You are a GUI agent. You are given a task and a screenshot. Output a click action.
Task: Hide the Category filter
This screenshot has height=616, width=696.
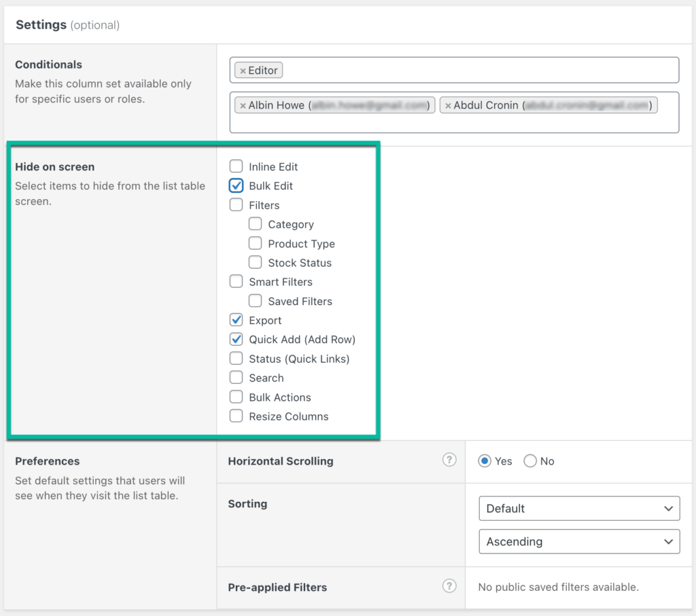tap(255, 223)
